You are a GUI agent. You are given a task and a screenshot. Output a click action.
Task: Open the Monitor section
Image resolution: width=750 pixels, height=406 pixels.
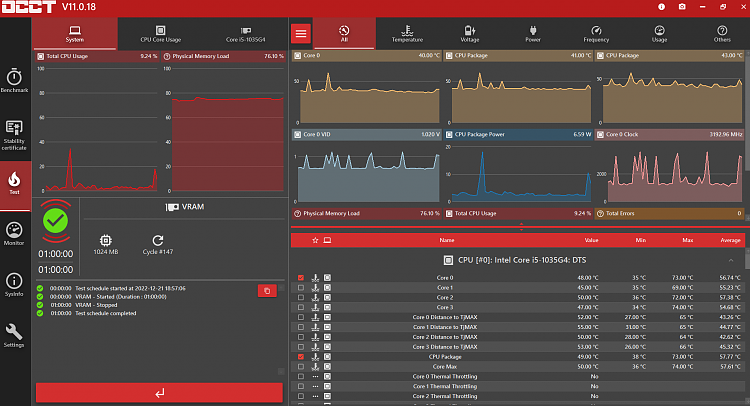click(x=14, y=233)
